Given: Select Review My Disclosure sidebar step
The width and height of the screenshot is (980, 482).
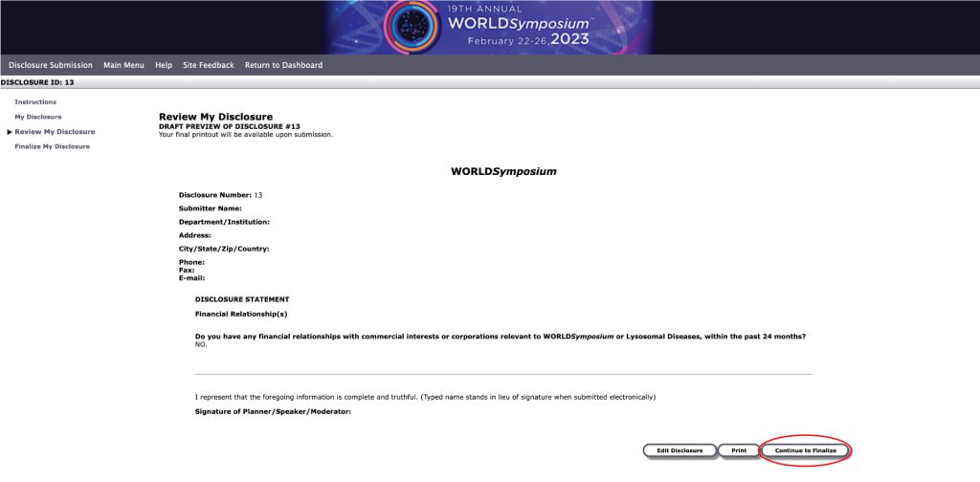Looking at the screenshot, I should (55, 132).
